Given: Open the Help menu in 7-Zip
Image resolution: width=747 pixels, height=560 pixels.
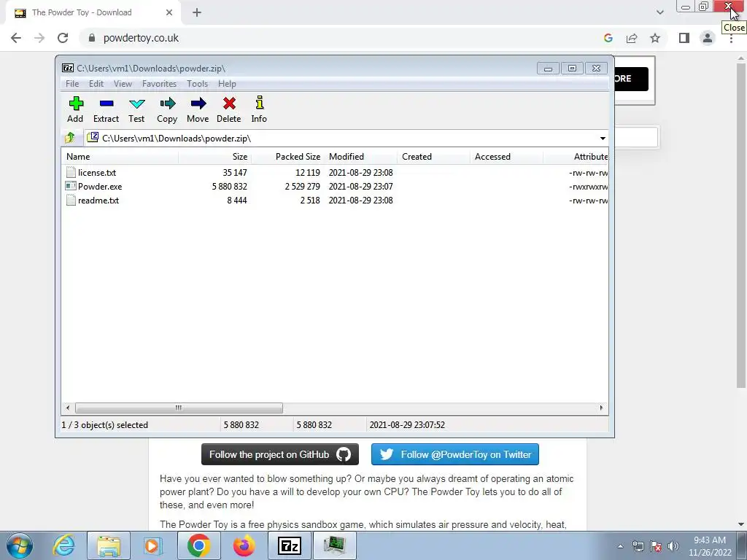Looking at the screenshot, I should (228, 84).
